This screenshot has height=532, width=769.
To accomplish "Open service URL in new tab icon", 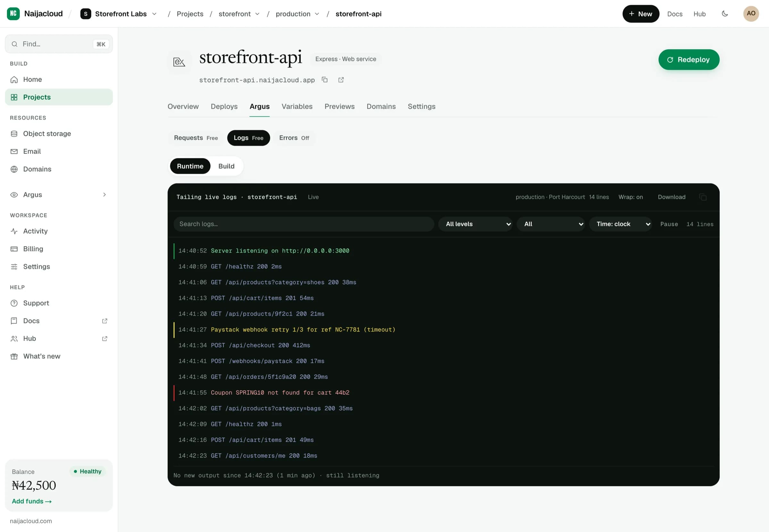I will click(341, 80).
